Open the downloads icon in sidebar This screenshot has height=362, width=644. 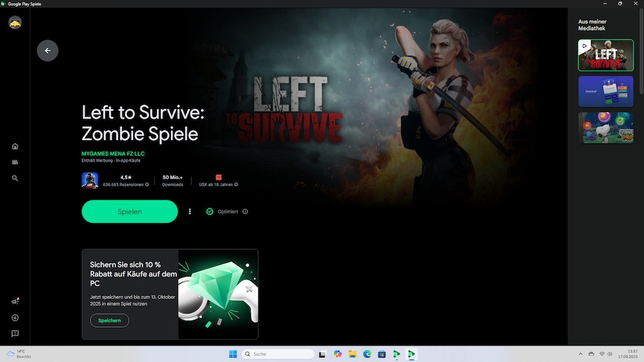pyautogui.click(x=15, y=317)
